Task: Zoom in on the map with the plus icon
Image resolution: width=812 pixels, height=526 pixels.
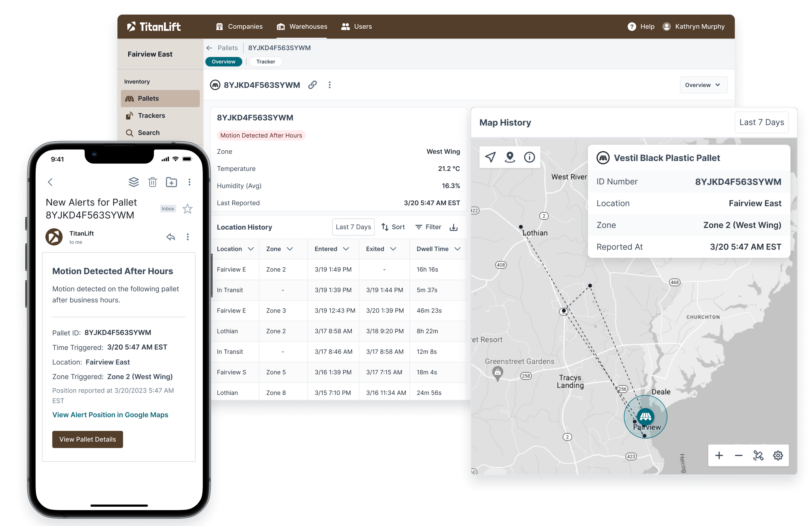Action: 719,455
